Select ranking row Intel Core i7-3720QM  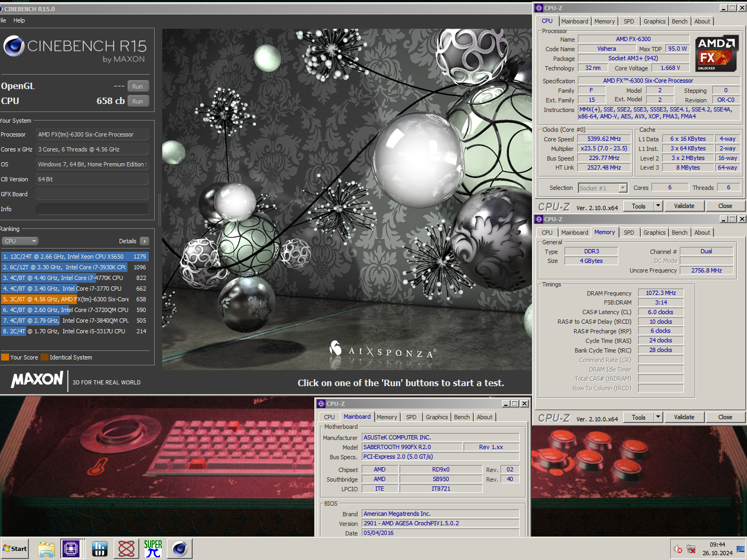tap(75, 310)
